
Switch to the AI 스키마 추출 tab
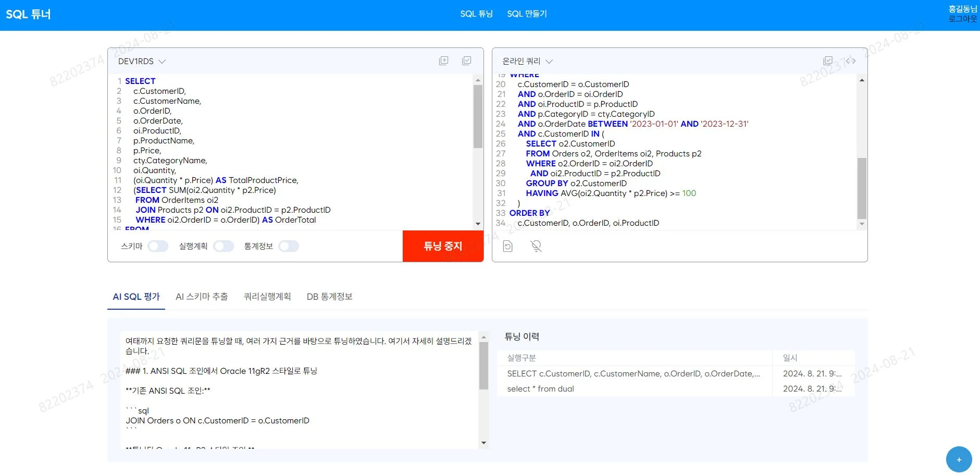(x=202, y=296)
